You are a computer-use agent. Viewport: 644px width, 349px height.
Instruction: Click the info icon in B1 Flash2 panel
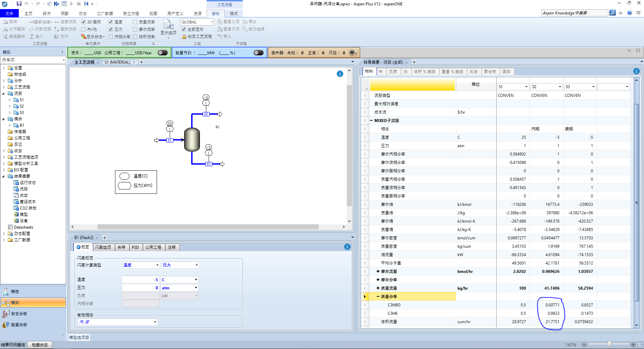pos(347,247)
